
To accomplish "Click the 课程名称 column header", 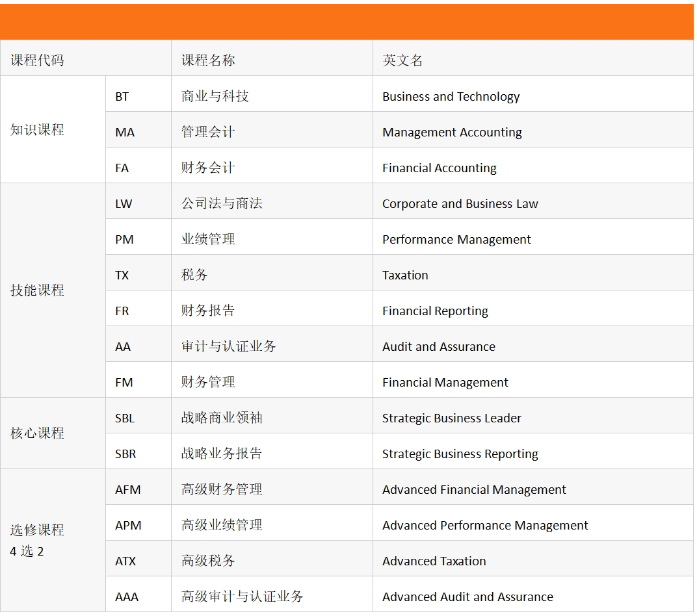I will [208, 60].
